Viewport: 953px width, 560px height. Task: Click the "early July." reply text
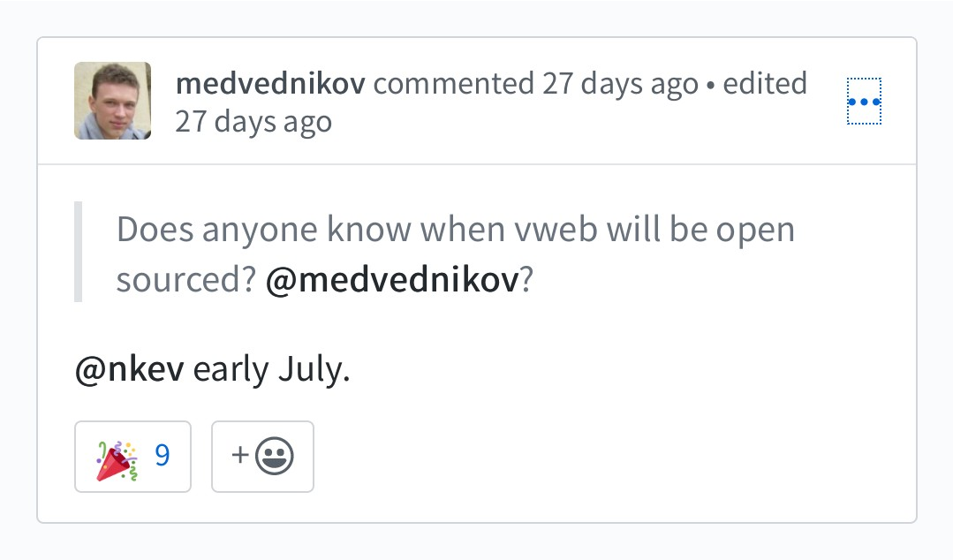click(x=272, y=370)
